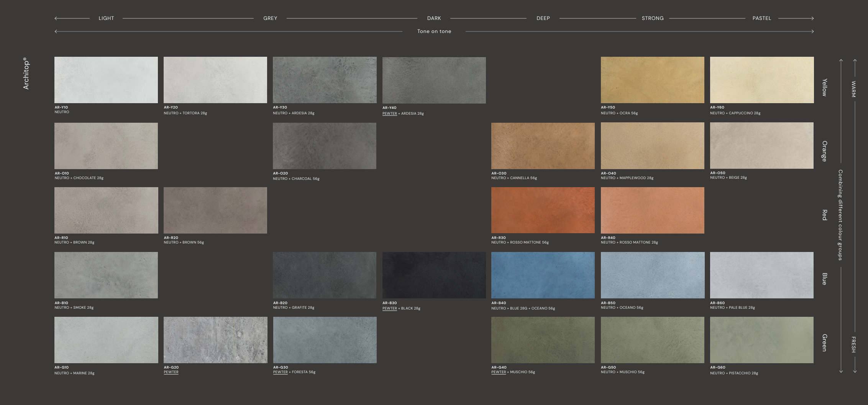Click the 'Tone on tone' label
Viewport: 868px width, 405px height.
pyautogui.click(x=434, y=31)
